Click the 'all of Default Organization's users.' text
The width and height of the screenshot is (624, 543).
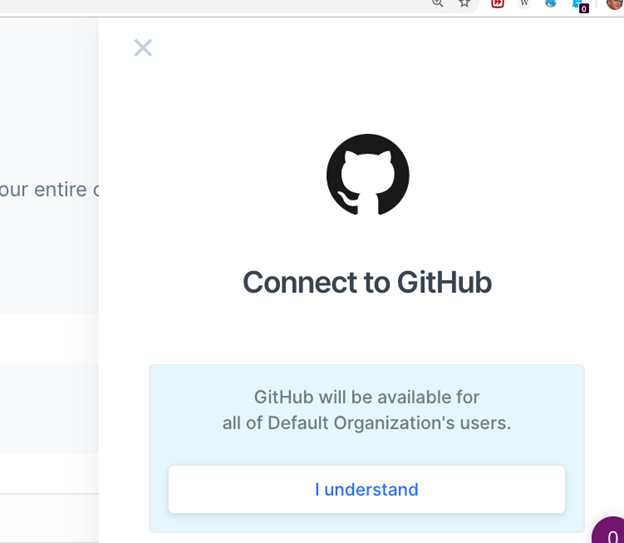tap(367, 423)
